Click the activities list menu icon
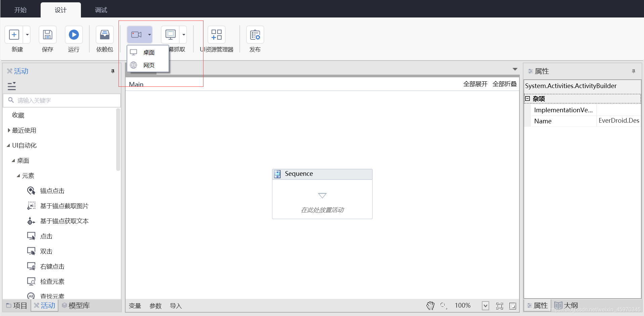Viewport: 644px width, 316px height. [x=12, y=86]
